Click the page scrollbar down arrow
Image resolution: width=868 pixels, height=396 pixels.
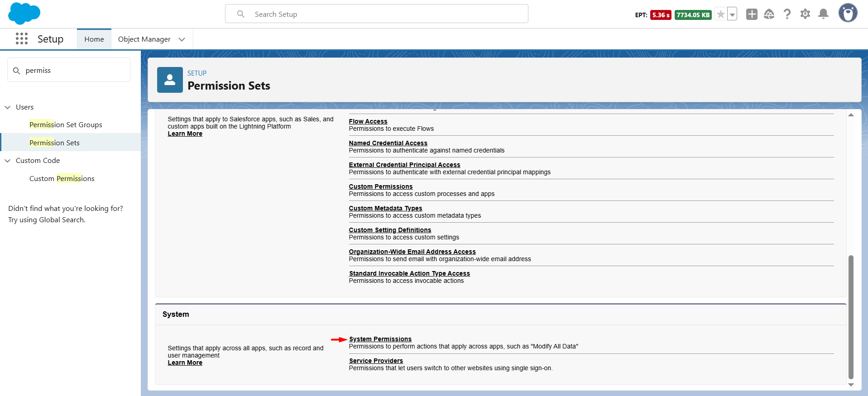pyautogui.click(x=851, y=385)
